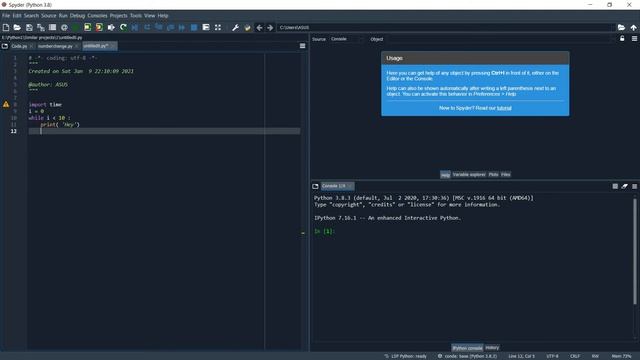This screenshot has height=360, width=640.
Task: Toggle fullscreen mode icon
Action: [218, 27]
